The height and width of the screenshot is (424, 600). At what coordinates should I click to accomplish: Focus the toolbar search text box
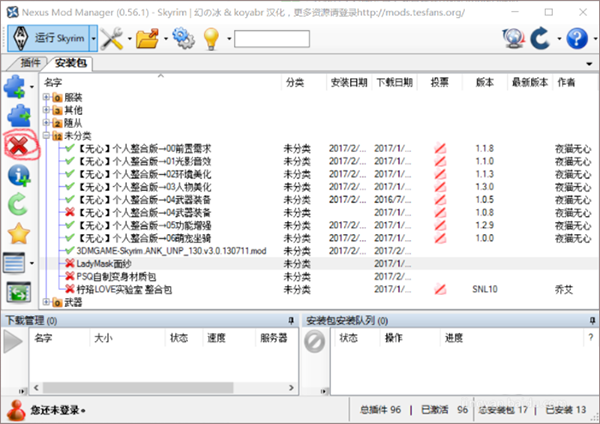point(272,39)
